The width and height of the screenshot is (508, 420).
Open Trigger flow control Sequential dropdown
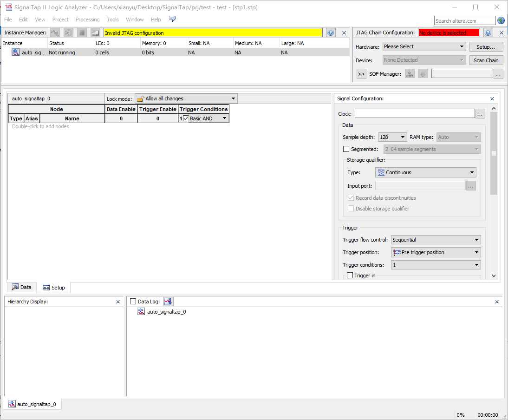pos(436,240)
